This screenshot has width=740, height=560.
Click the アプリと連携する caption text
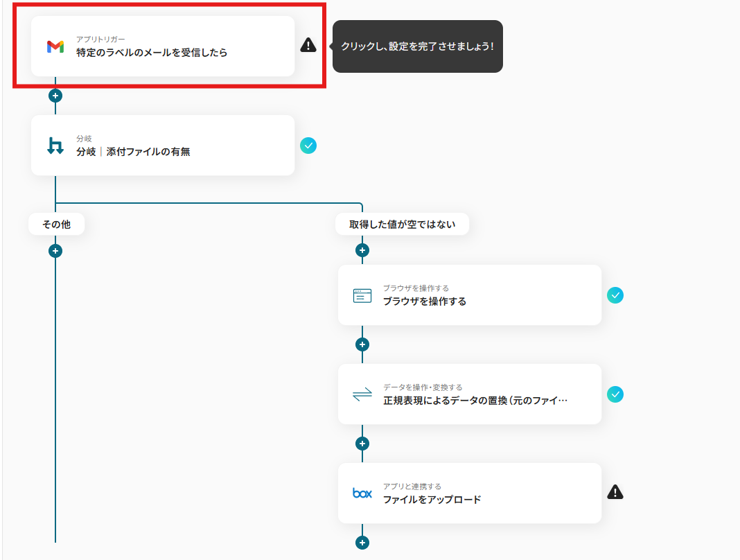point(412,487)
